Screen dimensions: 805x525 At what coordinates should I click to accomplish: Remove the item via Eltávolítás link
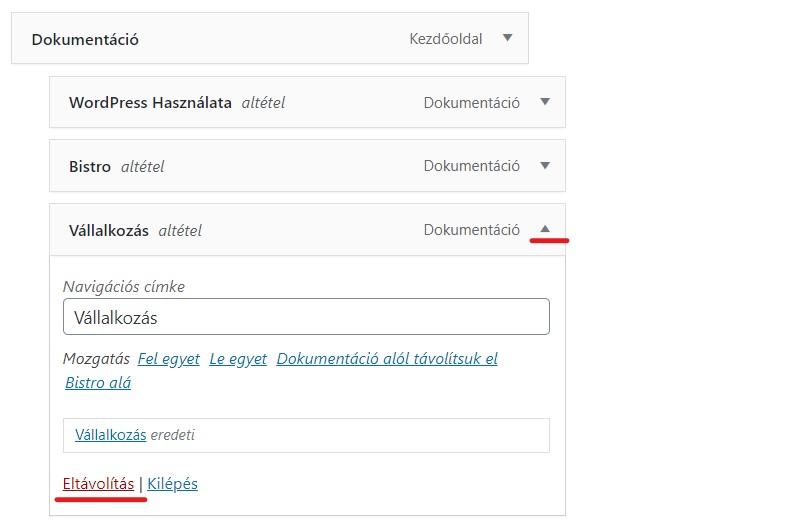[98, 484]
